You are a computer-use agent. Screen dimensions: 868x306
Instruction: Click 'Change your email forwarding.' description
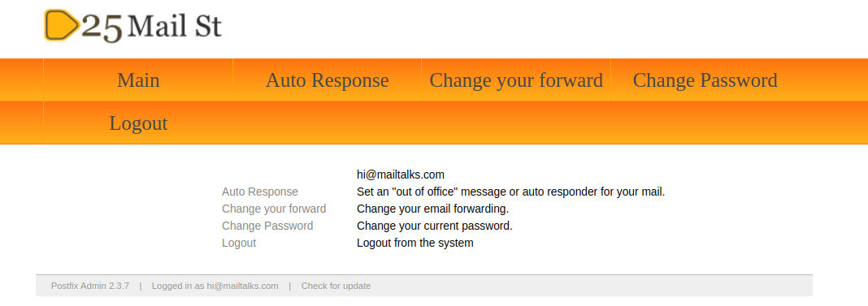pyautogui.click(x=433, y=209)
